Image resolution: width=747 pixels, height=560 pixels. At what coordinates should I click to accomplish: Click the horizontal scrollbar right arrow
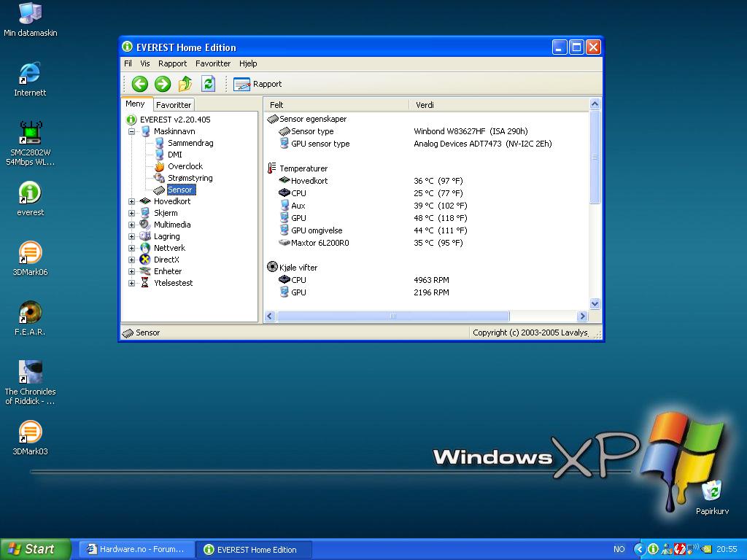[x=582, y=316]
